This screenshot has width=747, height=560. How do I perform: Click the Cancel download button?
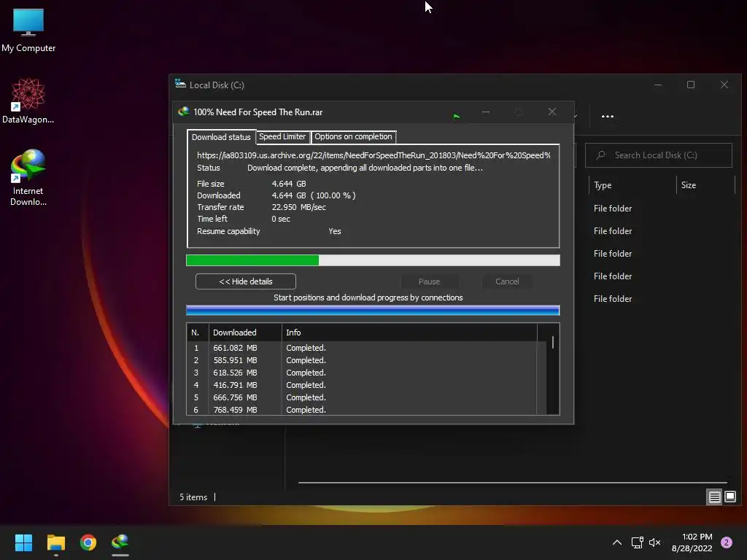[x=507, y=281]
